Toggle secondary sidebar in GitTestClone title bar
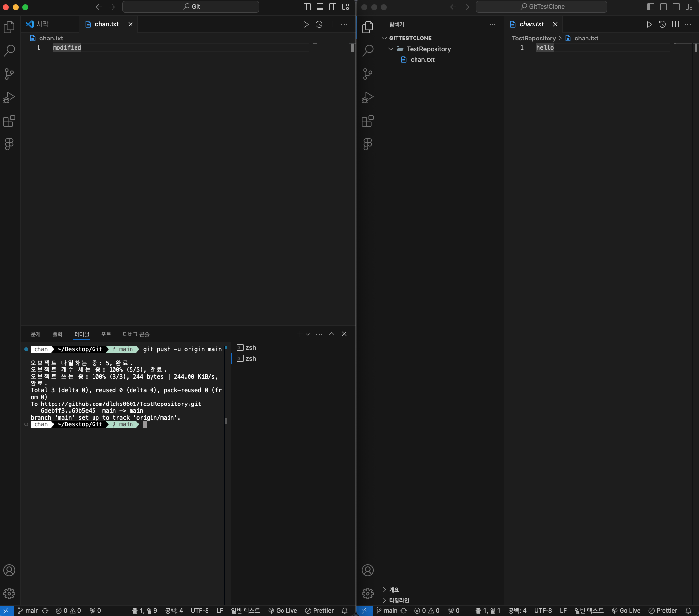This screenshot has width=699, height=616. pos(676,7)
